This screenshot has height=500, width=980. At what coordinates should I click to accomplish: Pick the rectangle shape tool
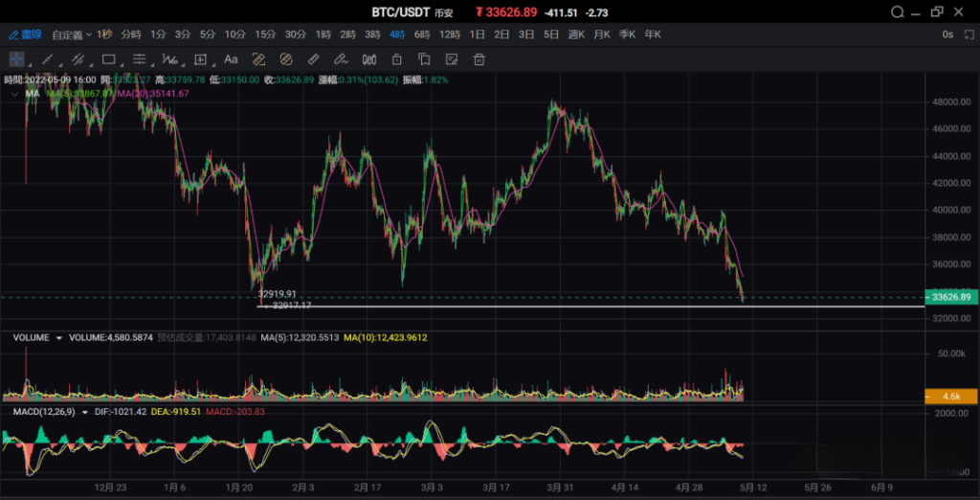click(108, 59)
